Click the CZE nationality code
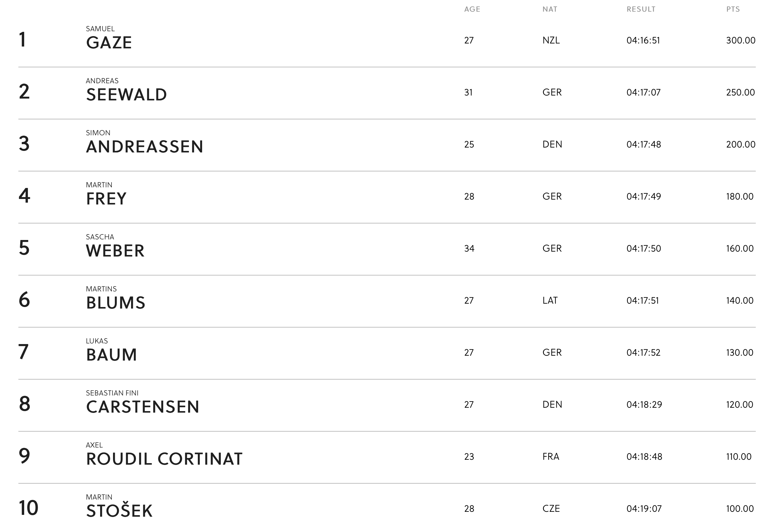This screenshot has width=776, height=532. point(551,509)
